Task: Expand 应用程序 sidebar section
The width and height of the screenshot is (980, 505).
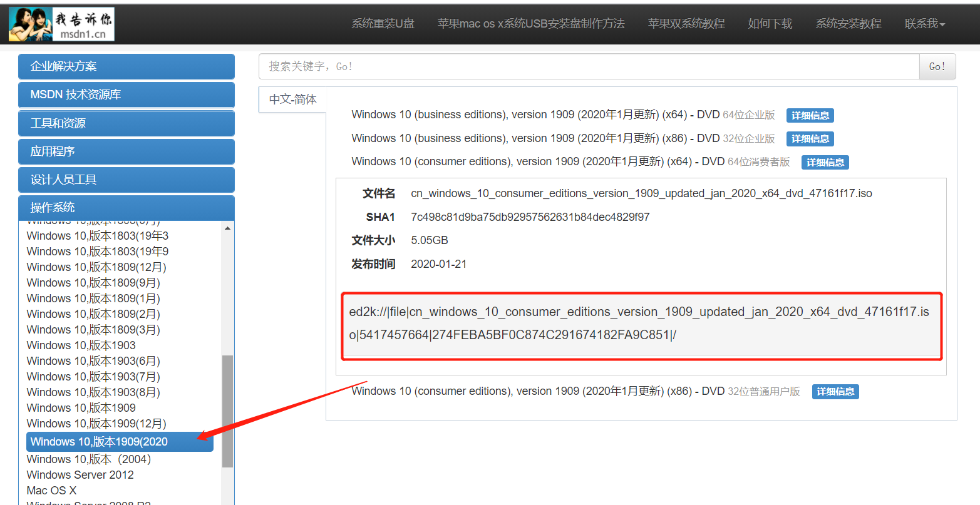Action: pyautogui.click(x=126, y=151)
